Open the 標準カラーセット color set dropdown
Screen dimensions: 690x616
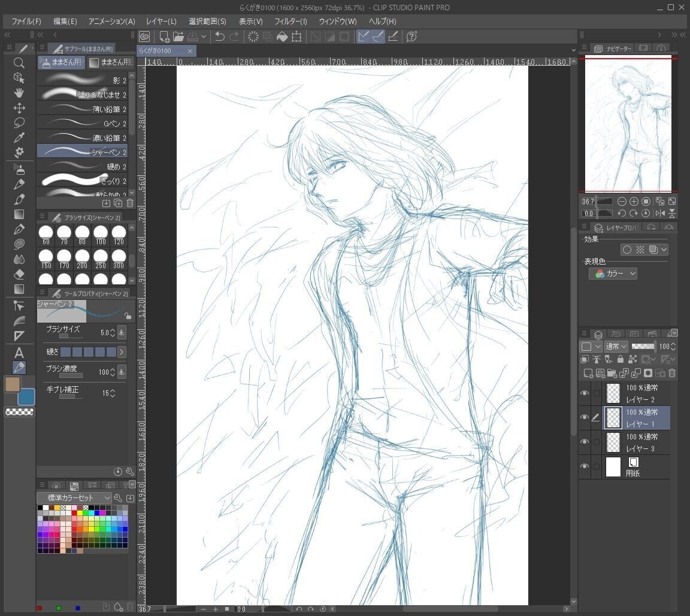coord(74,497)
